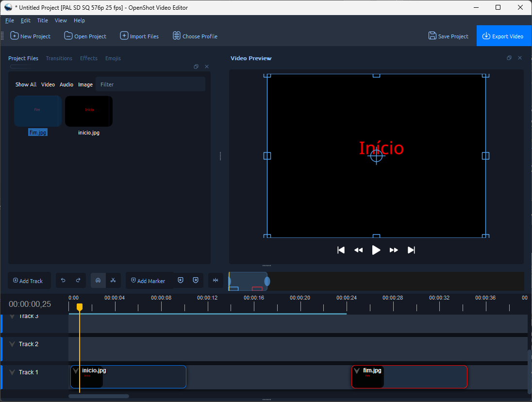Click the Redo arrow in timeline toolbar
This screenshot has height=402, width=532.
pos(78,281)
